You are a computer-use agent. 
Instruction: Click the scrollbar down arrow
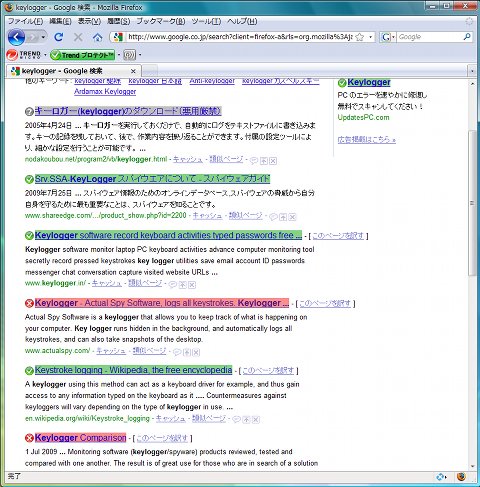pos(472,466)
